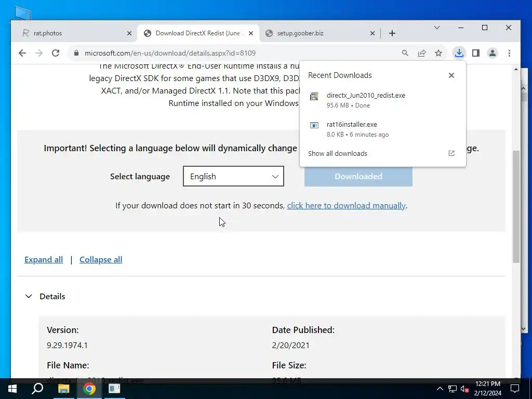The width and height of the screenshot is (532, 399).
Task: Click the Downloaded button
Action: [358, 177]
